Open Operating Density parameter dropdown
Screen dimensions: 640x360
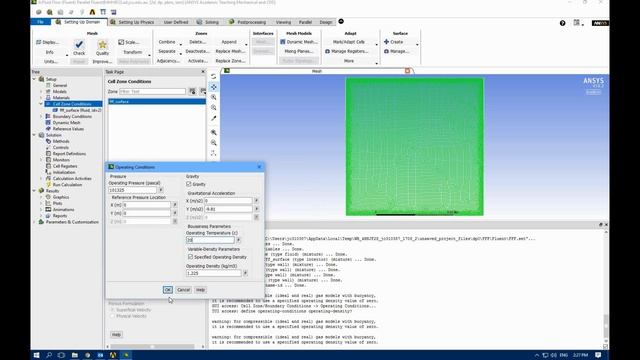[x=245, y=273]
